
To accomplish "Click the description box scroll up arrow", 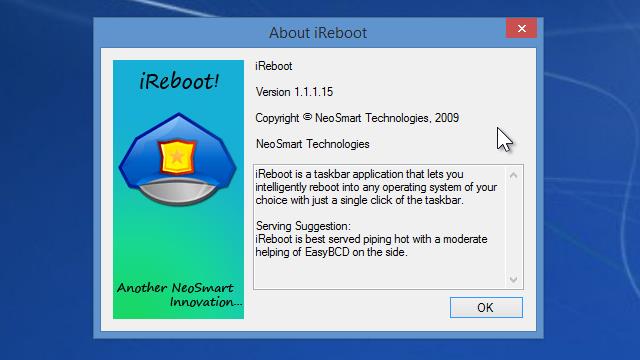I will [x=513, y=176].
